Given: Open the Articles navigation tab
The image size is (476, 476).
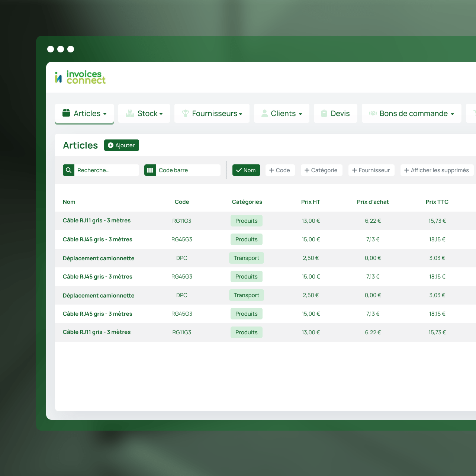Looking at the screenshot, I should pos(84,113).
